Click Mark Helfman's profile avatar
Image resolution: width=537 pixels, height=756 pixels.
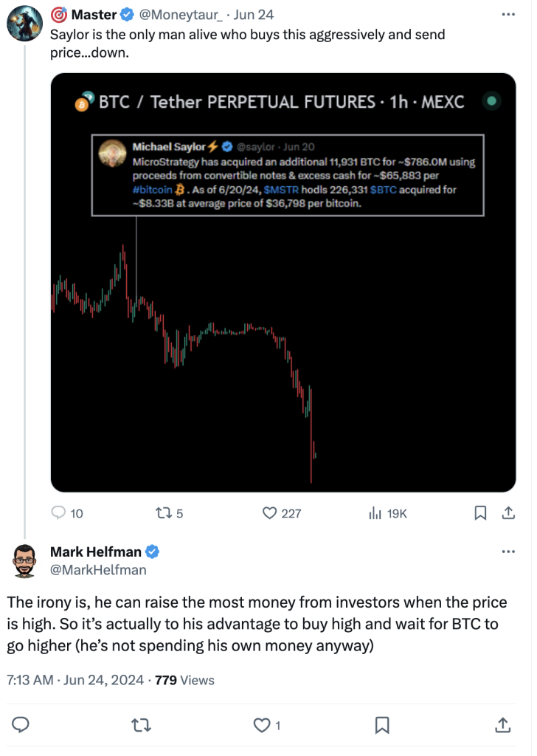(x=24, y=560)
